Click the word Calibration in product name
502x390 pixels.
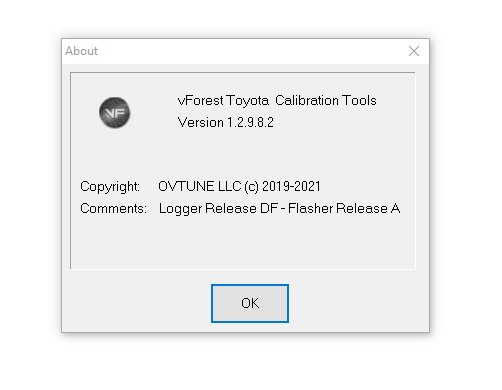coord(307,100)
